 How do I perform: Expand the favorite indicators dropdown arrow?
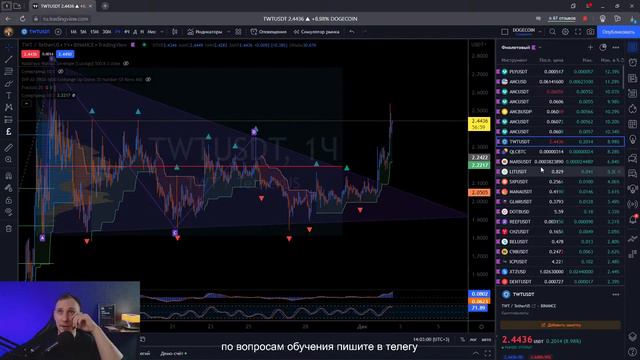pyautogui.click(x=229, y=32)
